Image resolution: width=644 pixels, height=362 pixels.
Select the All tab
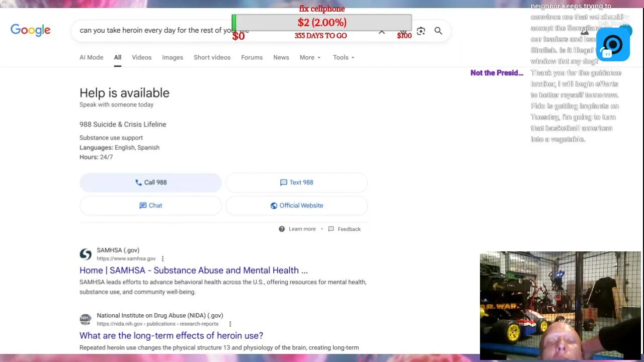(x=117, y=57)
